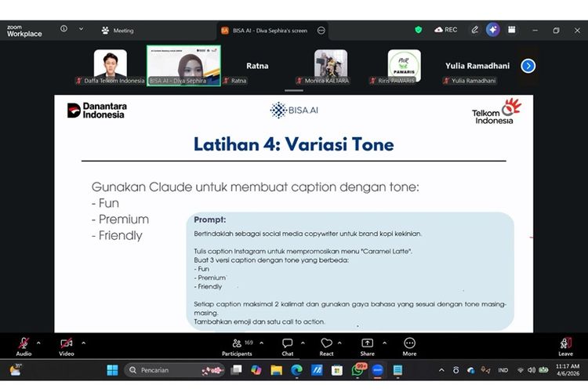Open the Participants panel
Viewport: 588px width, 392px height.
pos(236,345)
